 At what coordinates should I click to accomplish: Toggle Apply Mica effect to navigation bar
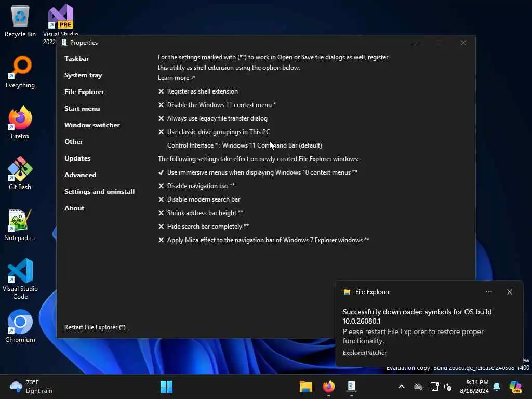point(264,240)
